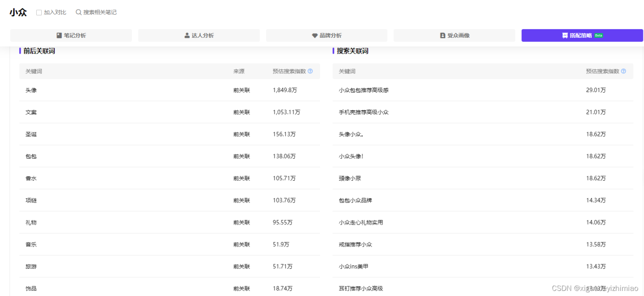Click the 圣诞 keyword row
The width and height of the screenshot is (644, 296).
coord(31,134)
